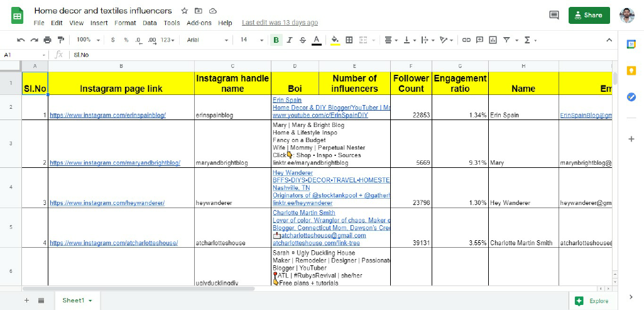Get add-ons plus icon in side panel
Screen dimensions: 644x310
tap(631, 139)
